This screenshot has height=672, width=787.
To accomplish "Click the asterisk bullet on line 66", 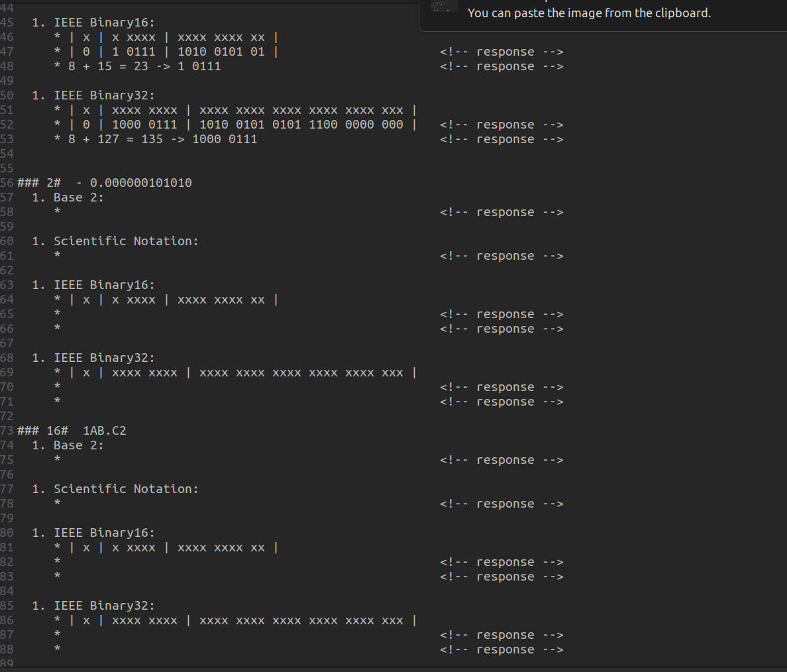I will coord(57,328).
